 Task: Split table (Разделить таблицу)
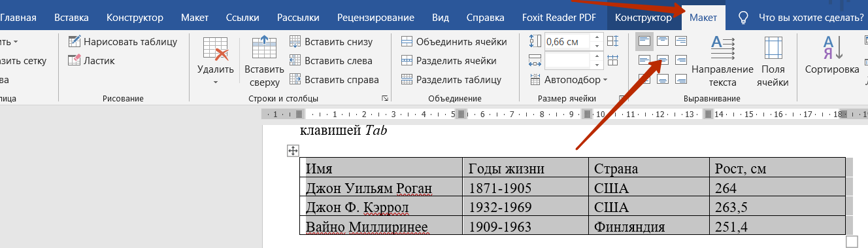point(451,80)
